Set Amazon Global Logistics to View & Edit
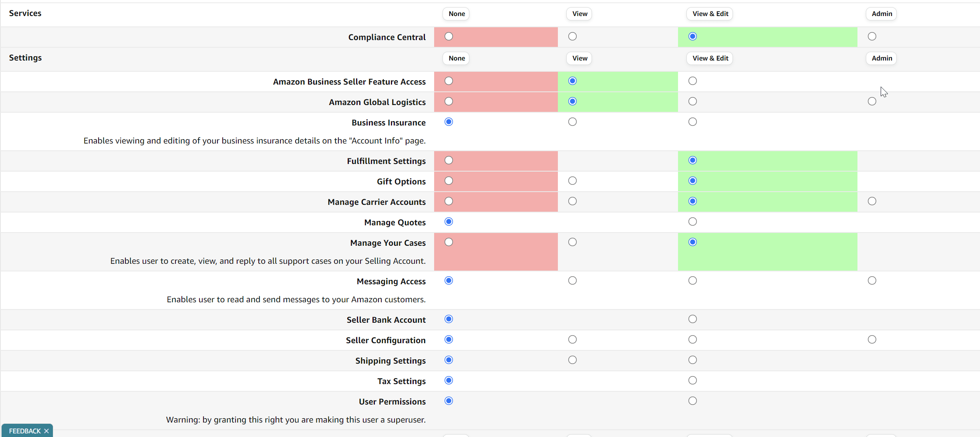Screen dimensions: 980x437 click(692, 101)
